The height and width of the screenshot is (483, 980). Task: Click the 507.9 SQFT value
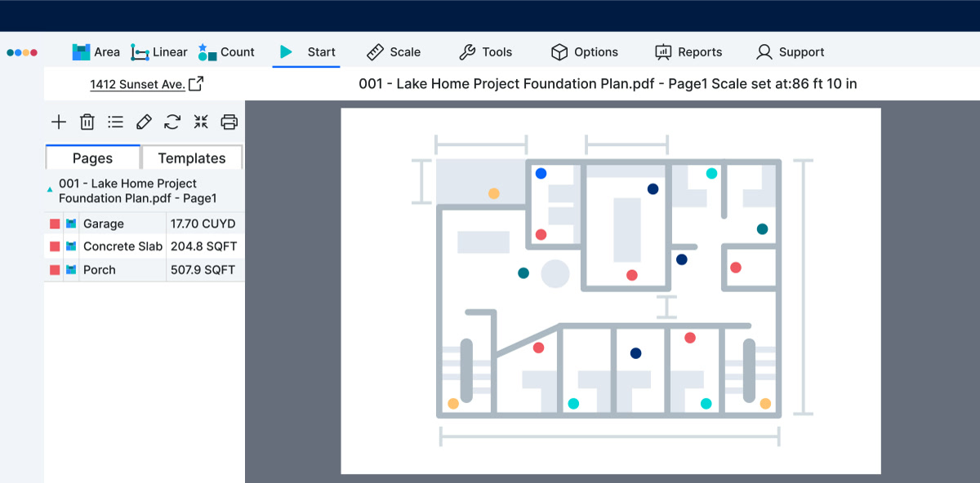pos(203,270)
